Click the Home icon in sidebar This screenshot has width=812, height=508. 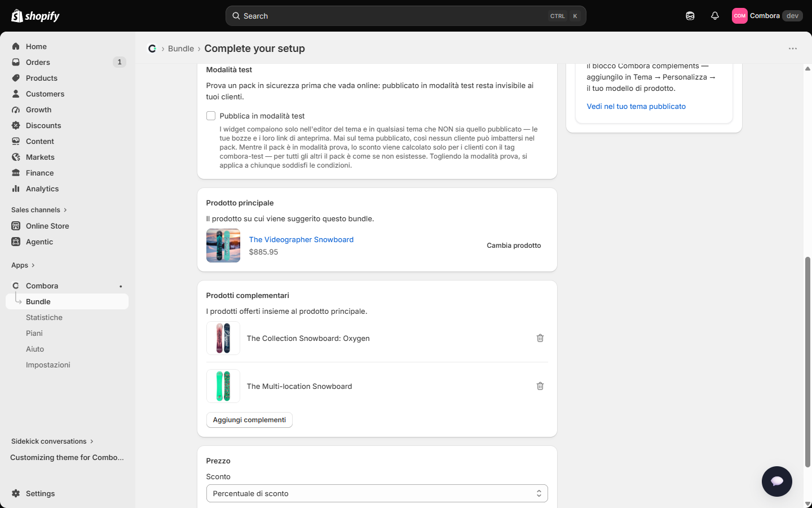pos(16,46)
